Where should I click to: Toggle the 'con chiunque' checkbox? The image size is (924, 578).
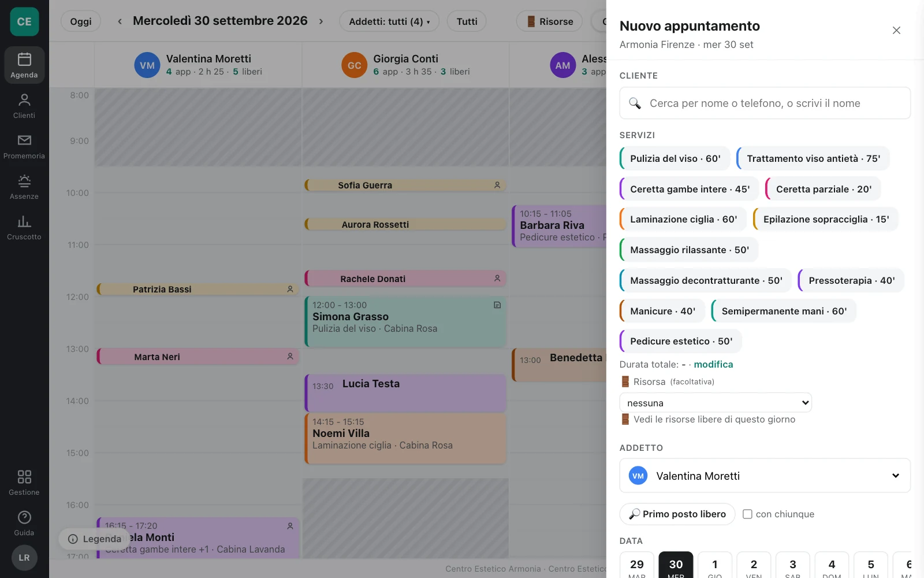(x=747, y=514)
